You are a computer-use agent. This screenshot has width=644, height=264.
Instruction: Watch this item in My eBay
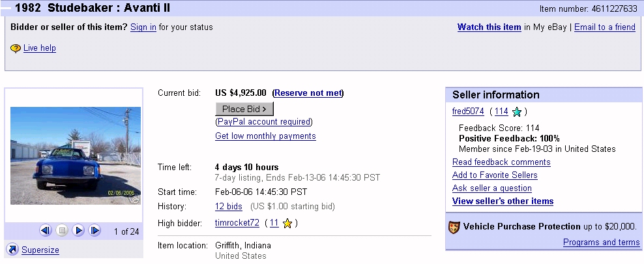point(489,27)
